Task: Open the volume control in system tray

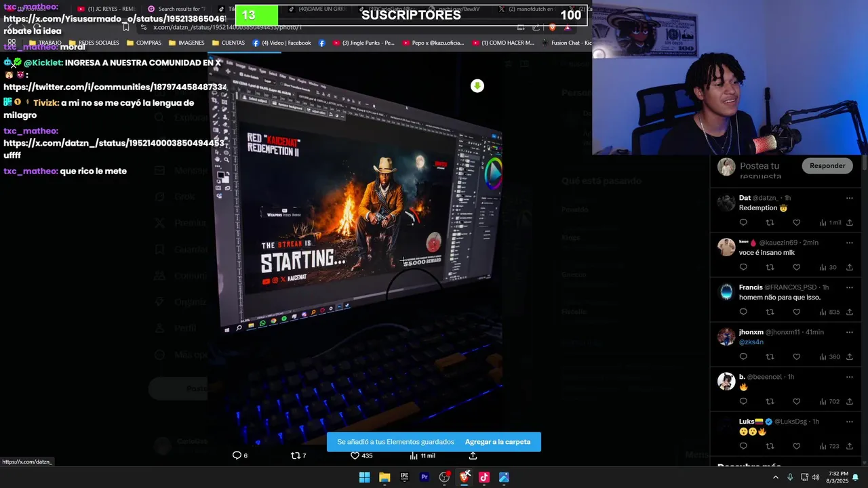Action: [816, 477]
